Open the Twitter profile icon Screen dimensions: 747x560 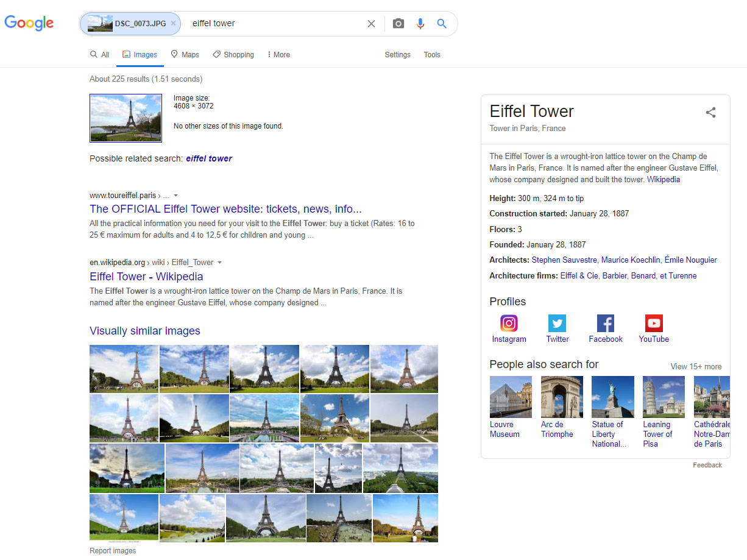coord(557,323)
